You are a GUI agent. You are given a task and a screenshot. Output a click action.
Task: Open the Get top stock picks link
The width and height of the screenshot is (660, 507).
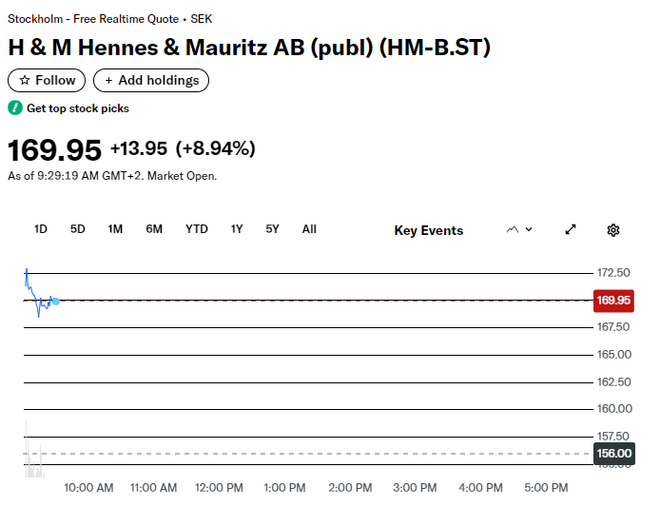coord(77,108)
